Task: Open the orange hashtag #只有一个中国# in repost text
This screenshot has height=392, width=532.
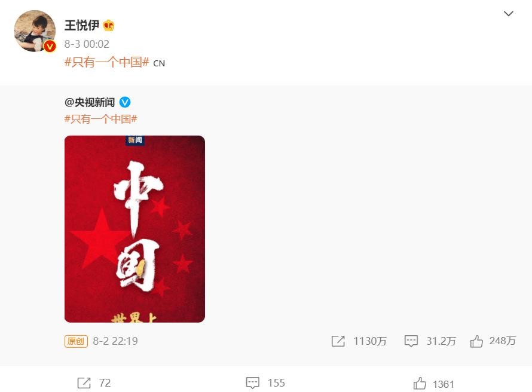Action: (x=107, y=62)
